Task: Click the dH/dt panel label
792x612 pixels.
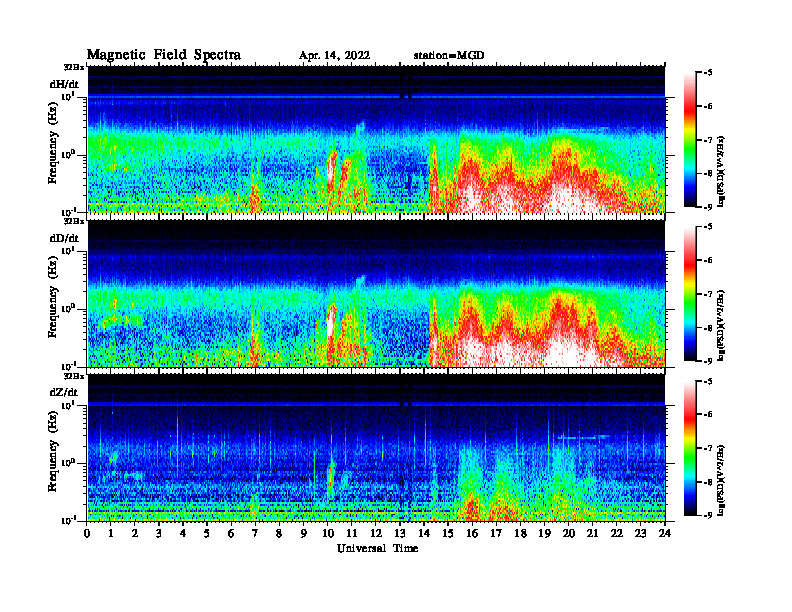Action: pyautogui.click(x=64, y=84)
